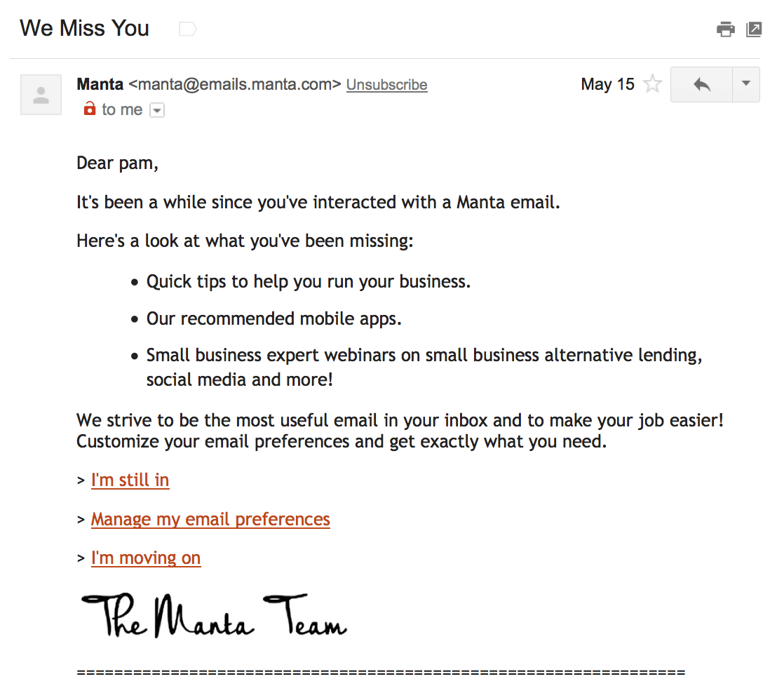Print this email with the printer icon

tap(726, 29)
